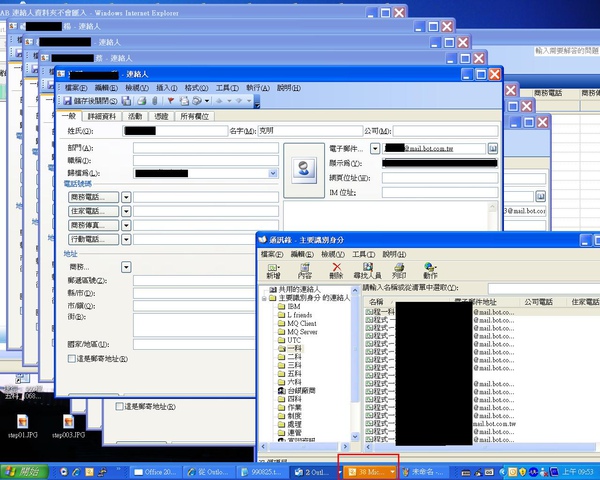
Task: Select the MQ Client folder in the tree
Action: [x=297, y=323]
